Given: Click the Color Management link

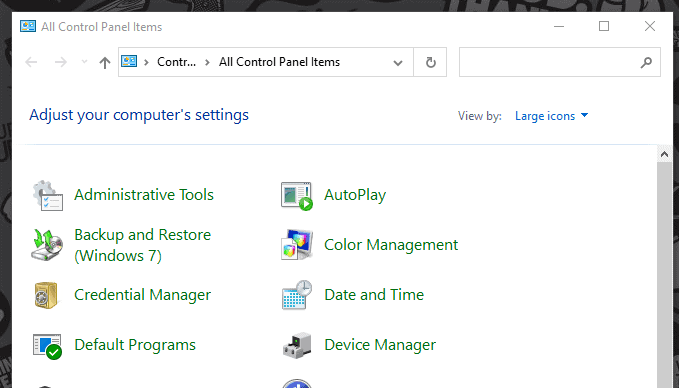Looking at the screenshot, I should pos(391,245).
